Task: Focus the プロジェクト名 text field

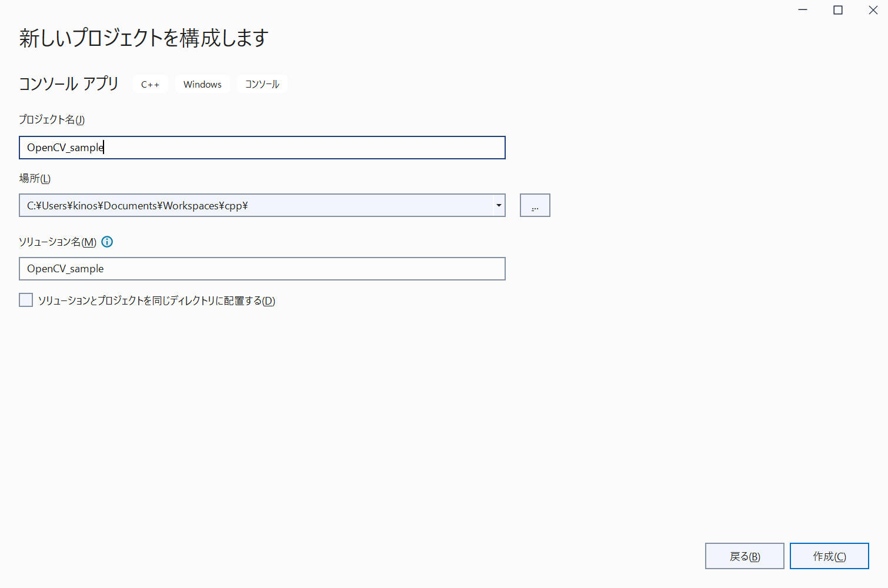Action: pos(262,148)
